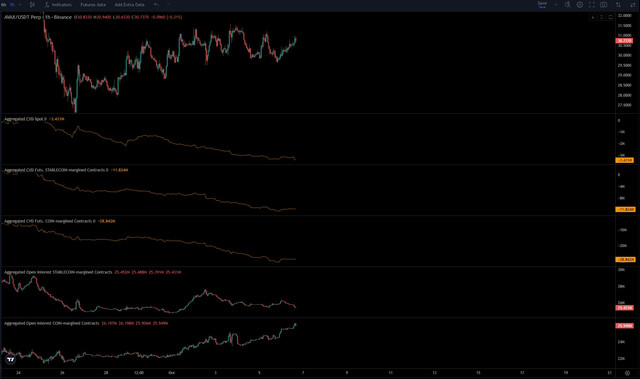Image resolution: width=640 pixels, height=379 pixels.
Task: Open the candle chart style selector
Action: pos(32,4)
